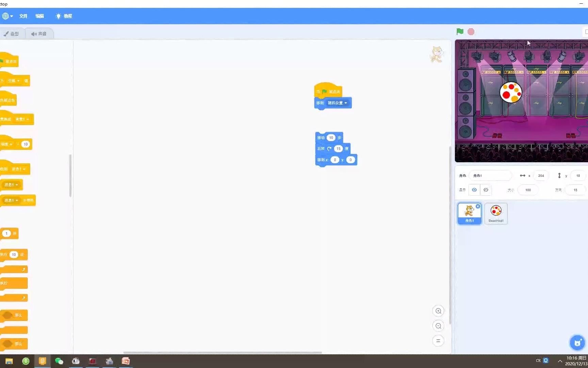Open the 教程 tutorials
This screenshot has height=368, width=588.
(64, 16)
